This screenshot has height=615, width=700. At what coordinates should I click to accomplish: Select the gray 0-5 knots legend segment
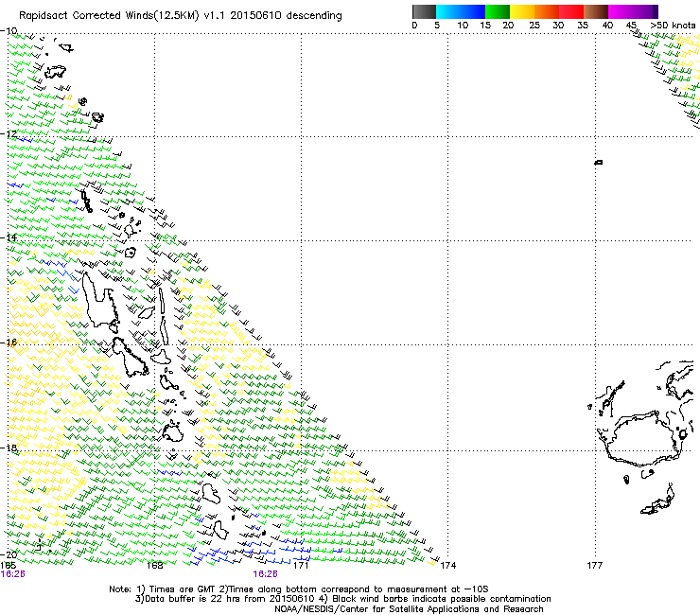(x=424, y=11)
